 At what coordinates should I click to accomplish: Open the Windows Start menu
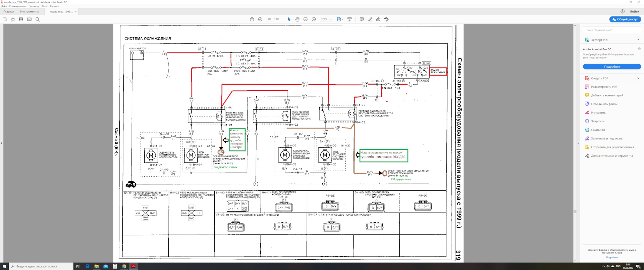[4, 266]
